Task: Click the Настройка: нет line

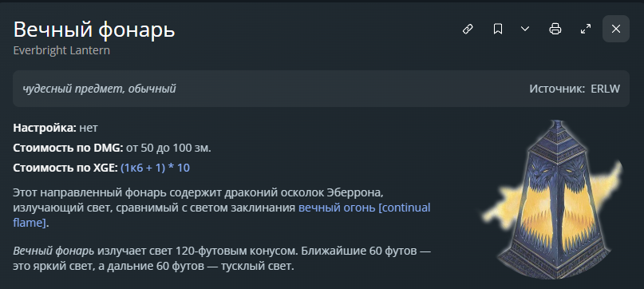Action: (55, 128)
